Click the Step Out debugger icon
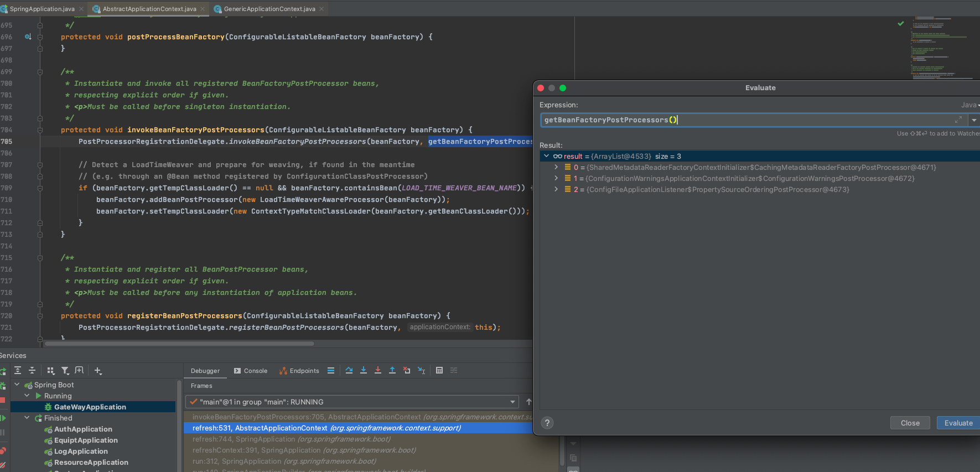The width and height of the screenshot is (980, 472). click(x=392, y=370)
